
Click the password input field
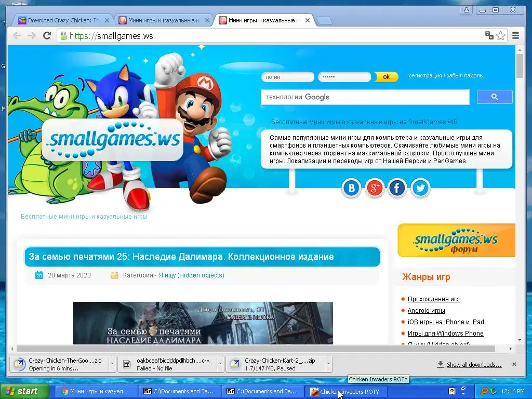tap(344, 77)
